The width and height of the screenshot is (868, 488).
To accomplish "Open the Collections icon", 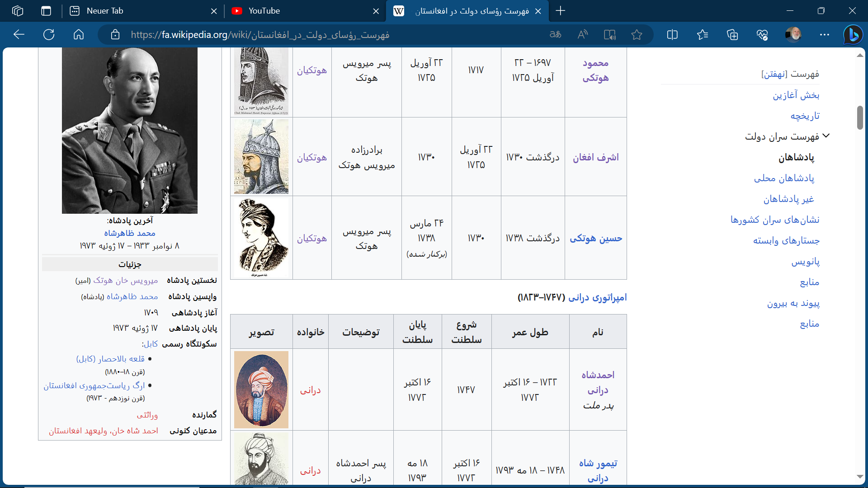I will click(x=732, y=34).
